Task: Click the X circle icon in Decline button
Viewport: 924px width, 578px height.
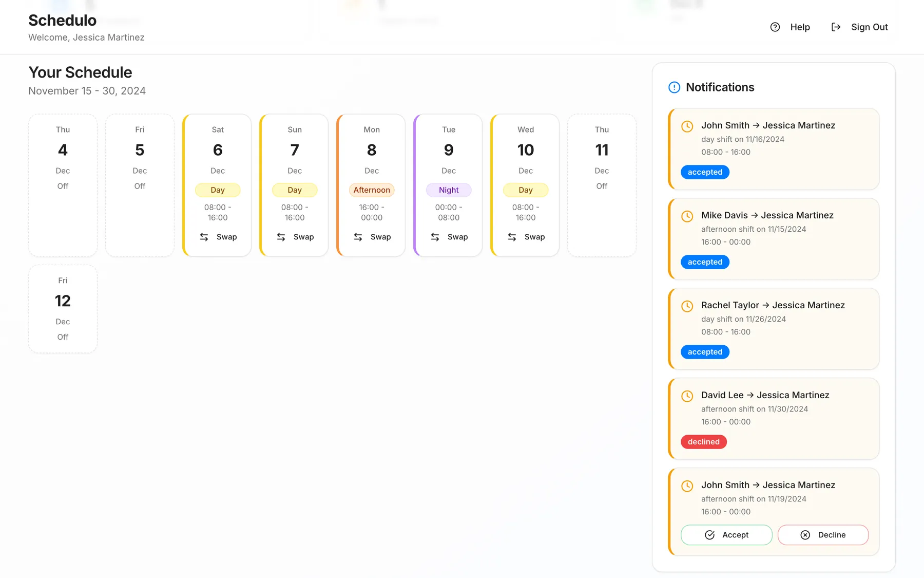Action: (x=805, y=535)
